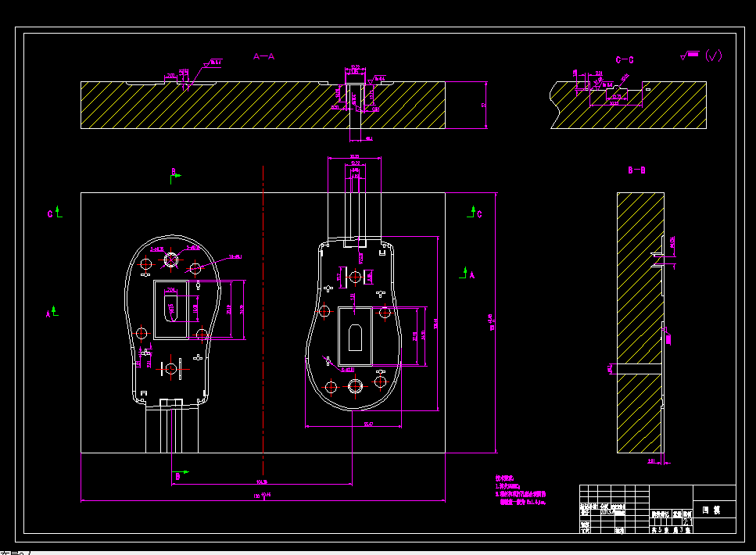
Task: Click the right C section cut marker
Action: click(x=475, y=212)
